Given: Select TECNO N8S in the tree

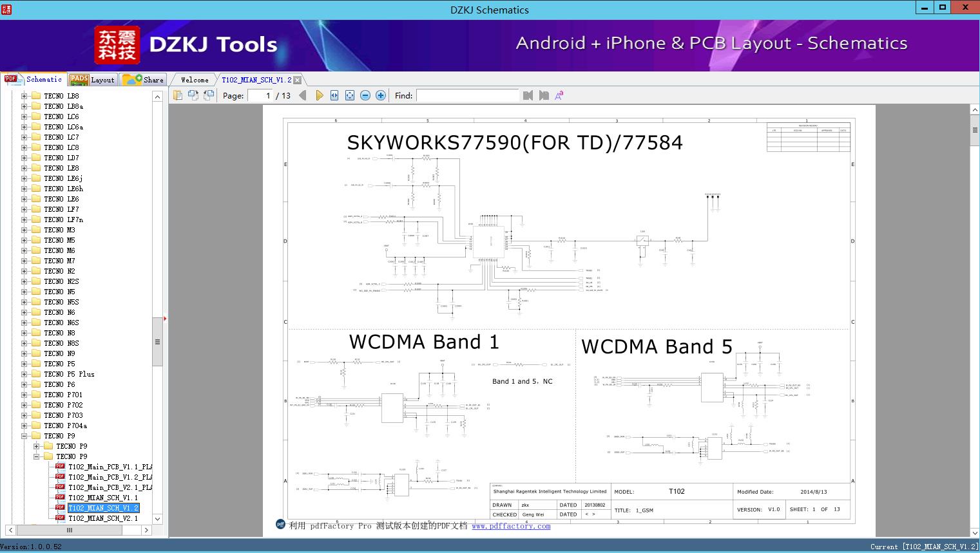Looking at the screenshot, I should pyautogui.click(x=61, y=343).
